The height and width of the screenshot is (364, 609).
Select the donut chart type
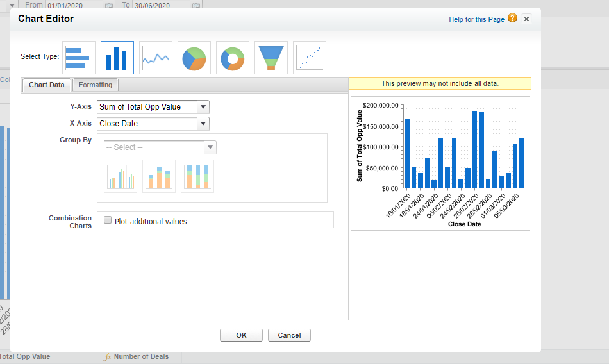pos(233,57)
